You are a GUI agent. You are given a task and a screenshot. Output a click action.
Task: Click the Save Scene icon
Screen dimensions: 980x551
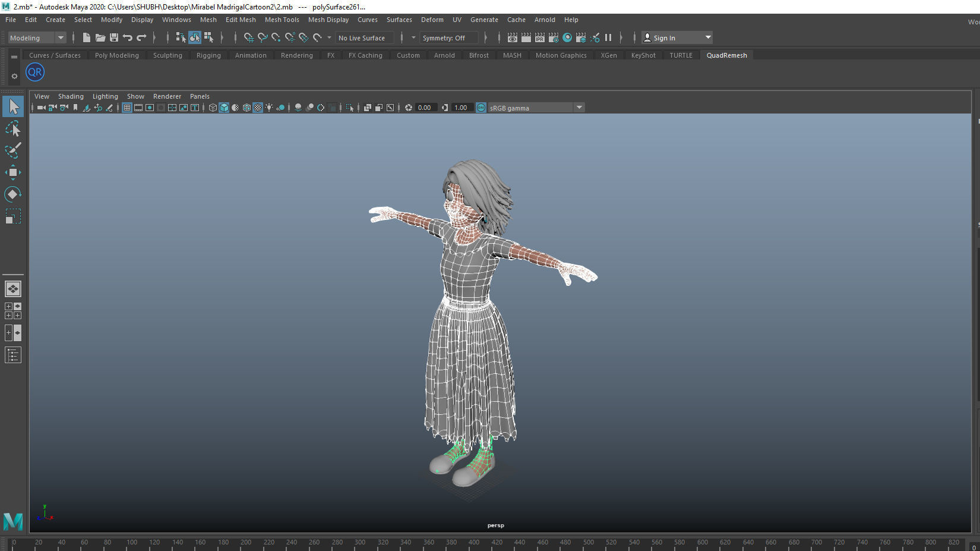[x=114, y=37]
